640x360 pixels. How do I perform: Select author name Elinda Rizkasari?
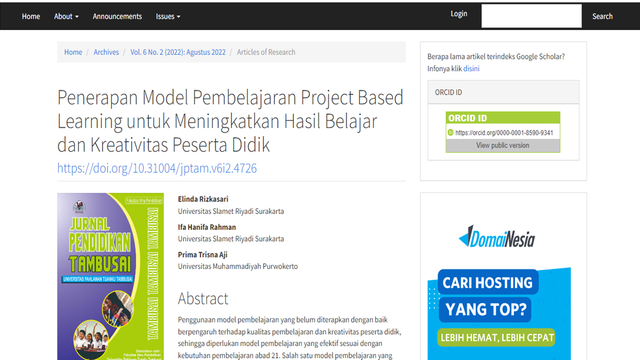click(203, 199)
